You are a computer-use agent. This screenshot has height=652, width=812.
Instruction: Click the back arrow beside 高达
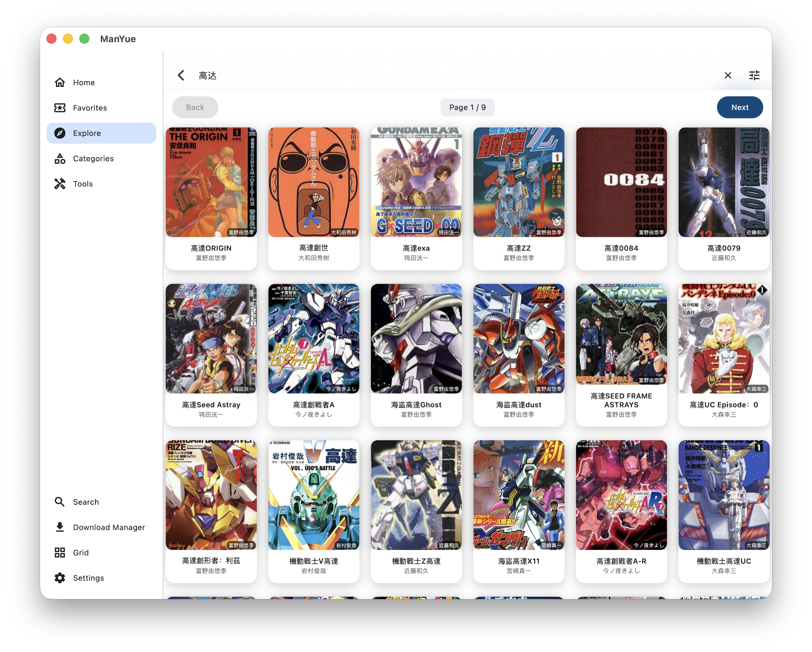pos(181,75)
